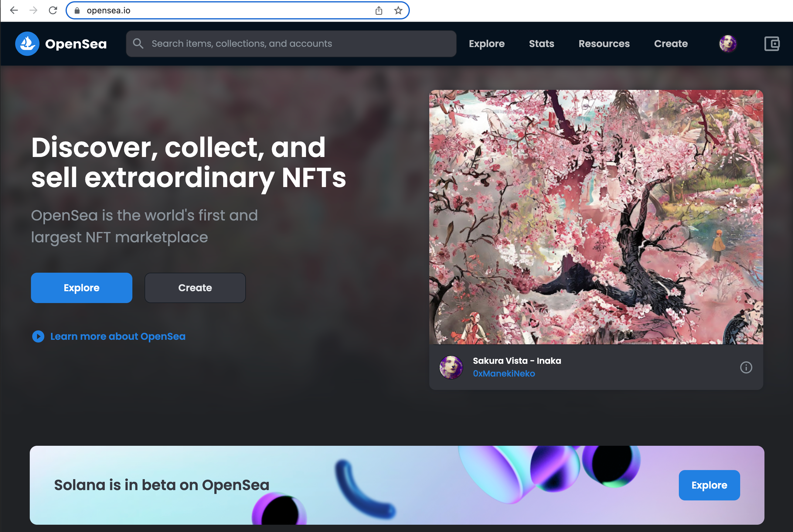The height and width of the screenshot is (532, 793).
Task: Click the info icon on the Sakura Vista card
Action: click(746, 367)
